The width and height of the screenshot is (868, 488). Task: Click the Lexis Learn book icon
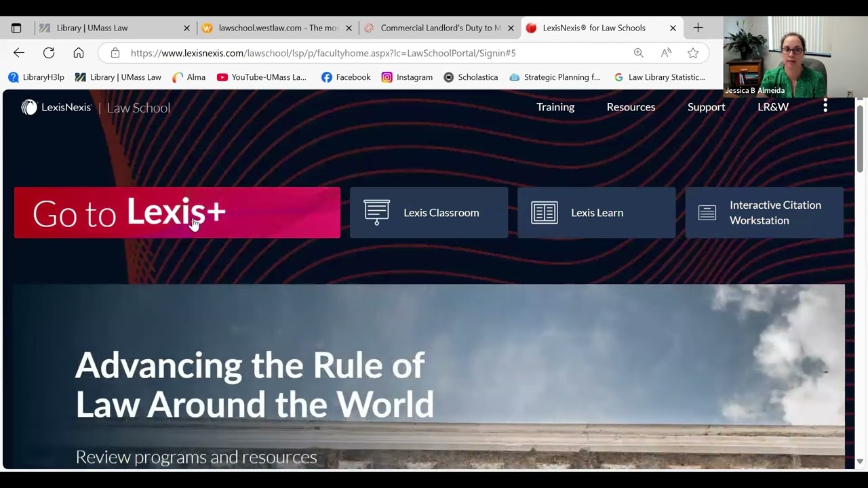pyautogui.click(x=545, y=213)
